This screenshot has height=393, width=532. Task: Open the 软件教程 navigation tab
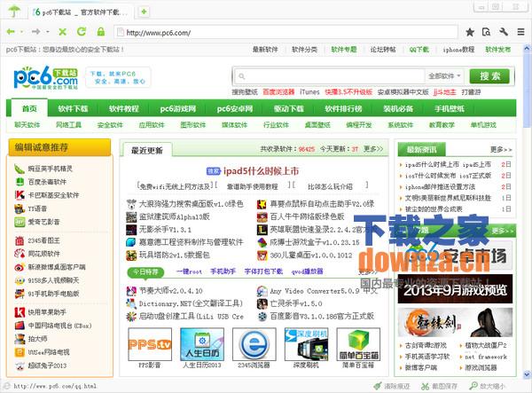pyautogui.click(x=124, y=108)
